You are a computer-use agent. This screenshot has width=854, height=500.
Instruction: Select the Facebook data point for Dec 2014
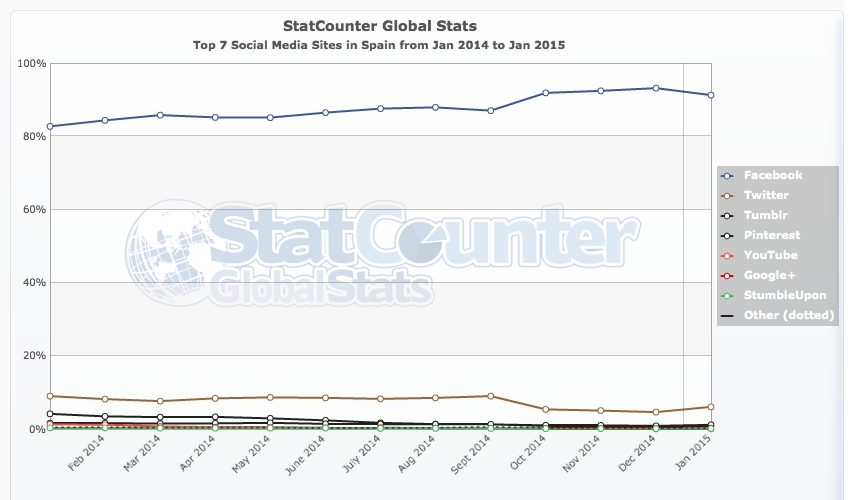(x=655, y=88)
